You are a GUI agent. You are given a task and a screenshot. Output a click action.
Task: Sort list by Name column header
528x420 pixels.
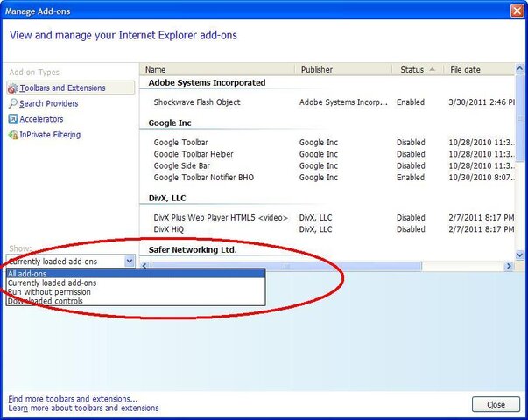pos(217,69)
